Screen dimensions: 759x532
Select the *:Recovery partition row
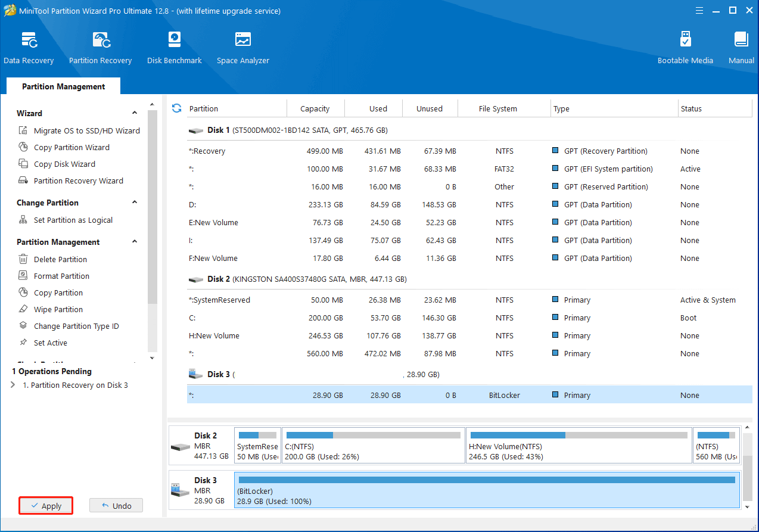469,151
